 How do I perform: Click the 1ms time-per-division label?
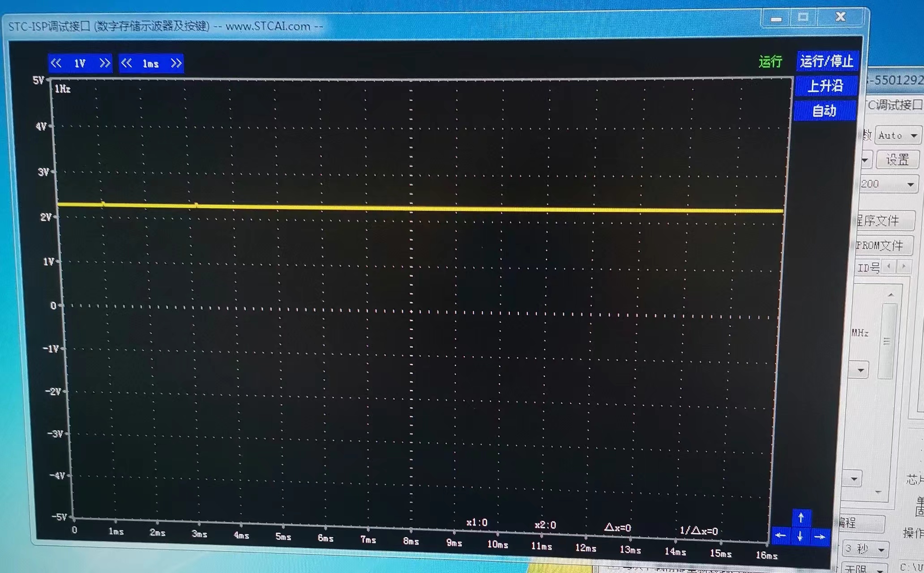[x=151, y=64]
